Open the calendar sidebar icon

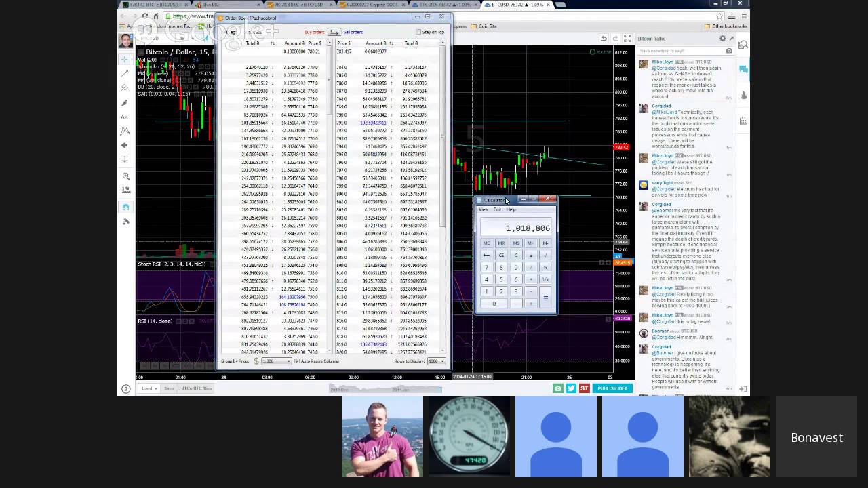tap(743, 121)
